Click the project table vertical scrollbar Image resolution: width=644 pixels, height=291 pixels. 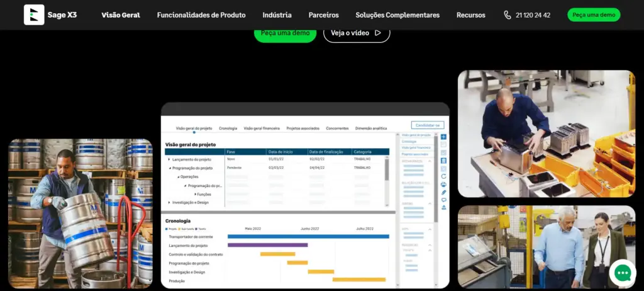(387, 169)
